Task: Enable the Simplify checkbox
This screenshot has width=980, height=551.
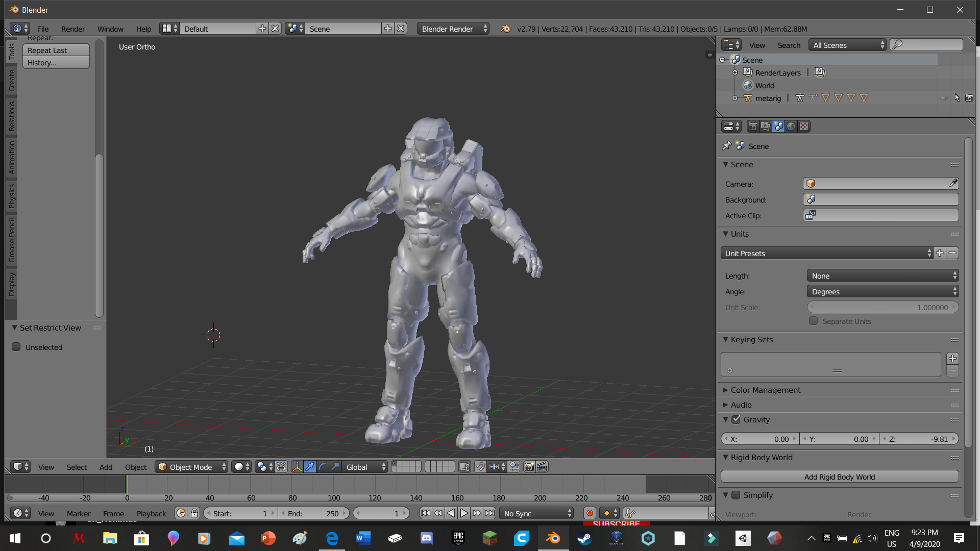Action: click(736, 495)
